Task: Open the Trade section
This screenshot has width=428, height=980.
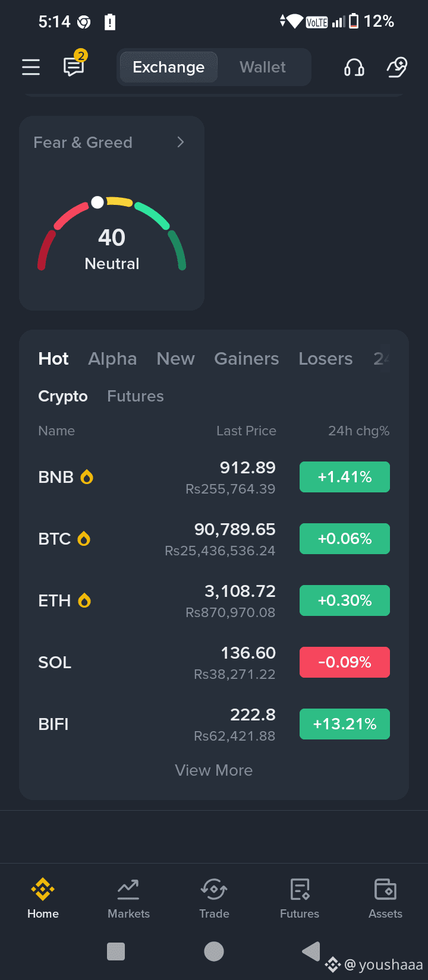Action: (x=214, y=899)
